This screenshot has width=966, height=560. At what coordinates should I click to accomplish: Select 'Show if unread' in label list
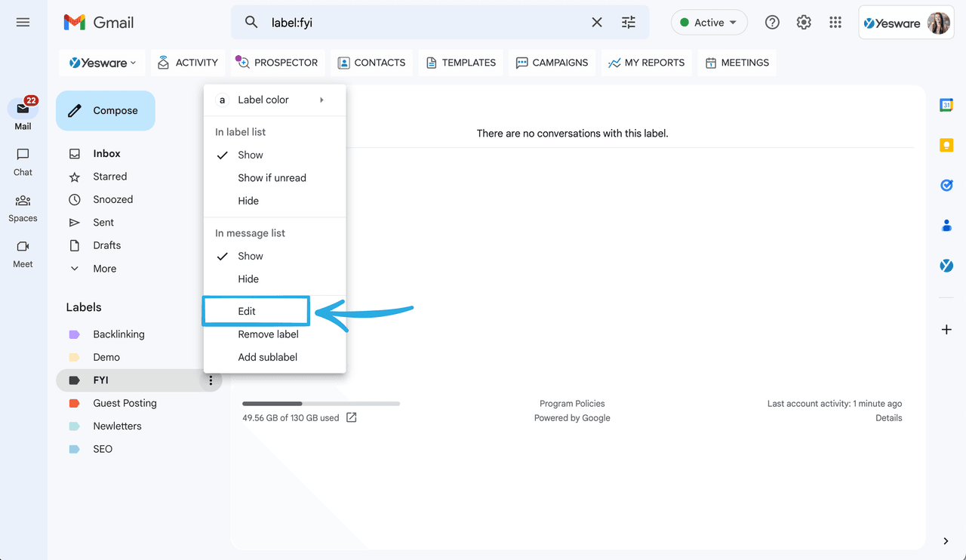click(x=272, y=178)
